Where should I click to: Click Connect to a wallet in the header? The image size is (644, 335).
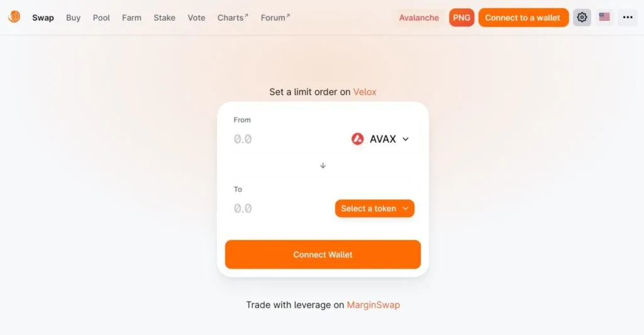click(523, 18)
